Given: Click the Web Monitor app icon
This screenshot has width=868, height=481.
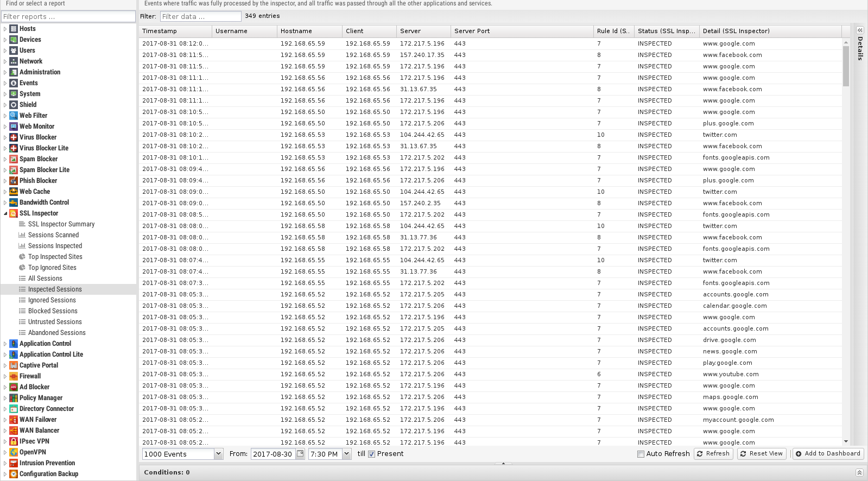Looking at the screenshot, I should [14, 126].
